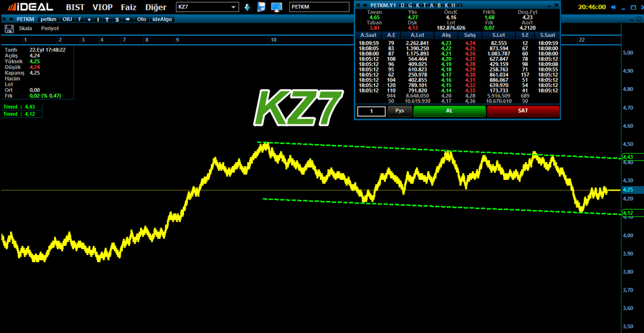This screenshot has width=644, height=333.
Task: Click the A button in depth window header
Action: pos(431,5)
